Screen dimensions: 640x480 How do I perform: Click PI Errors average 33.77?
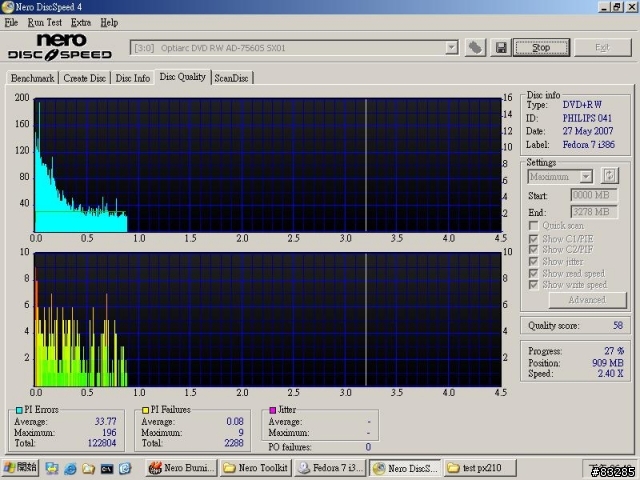coord(106,421)
